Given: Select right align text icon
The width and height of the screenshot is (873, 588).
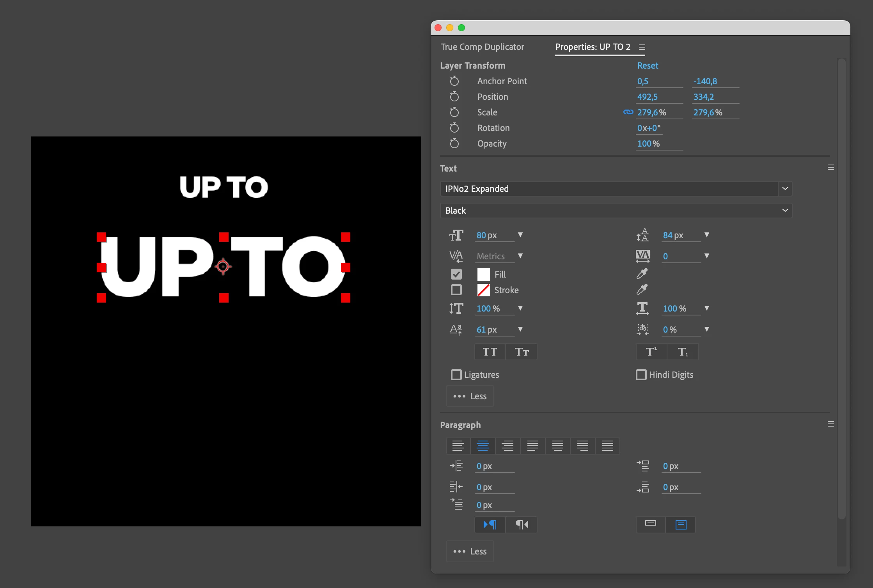Looking at the screenshot, I should pos(507,446).
